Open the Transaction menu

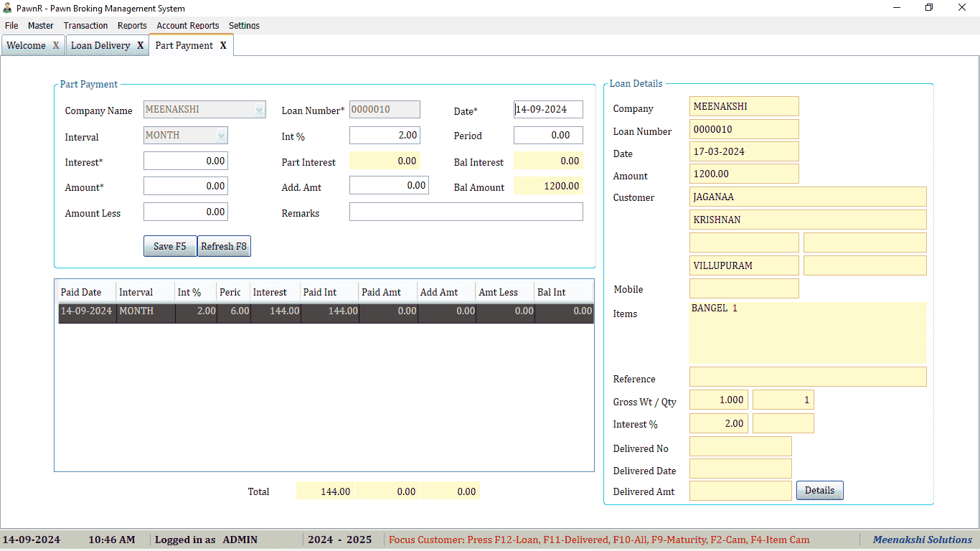pyautogui.click(x=85, y=25)
